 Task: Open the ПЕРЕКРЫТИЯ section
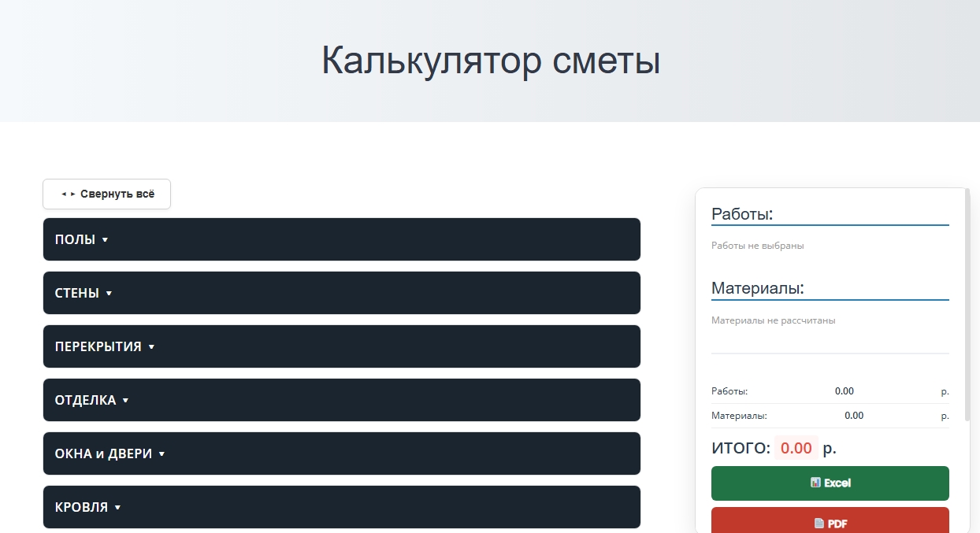point(341,346)
